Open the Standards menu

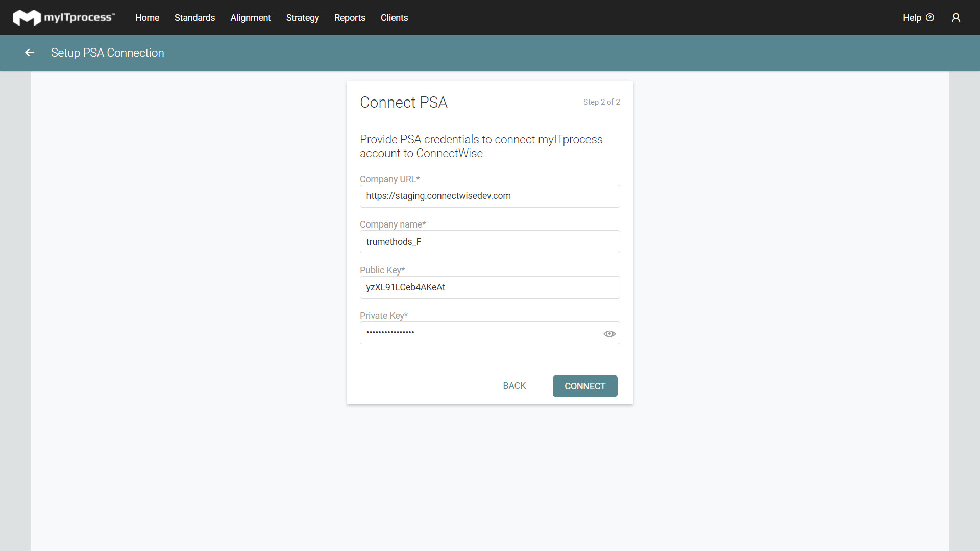pyautogui.click(x=194, y=18)
